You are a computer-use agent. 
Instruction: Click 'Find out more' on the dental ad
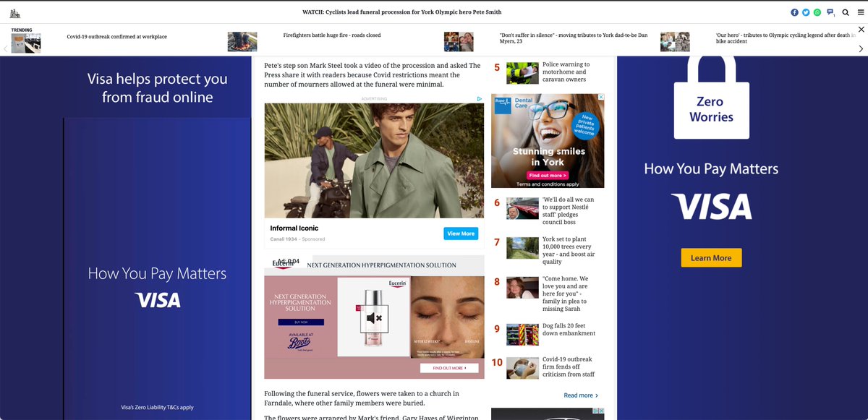[x=547, y=175]
